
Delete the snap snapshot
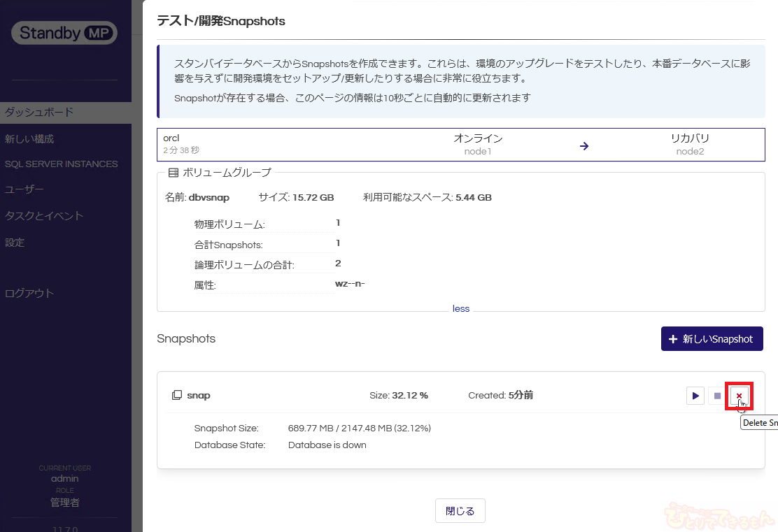pyautogui.click(x=739, y=396)
